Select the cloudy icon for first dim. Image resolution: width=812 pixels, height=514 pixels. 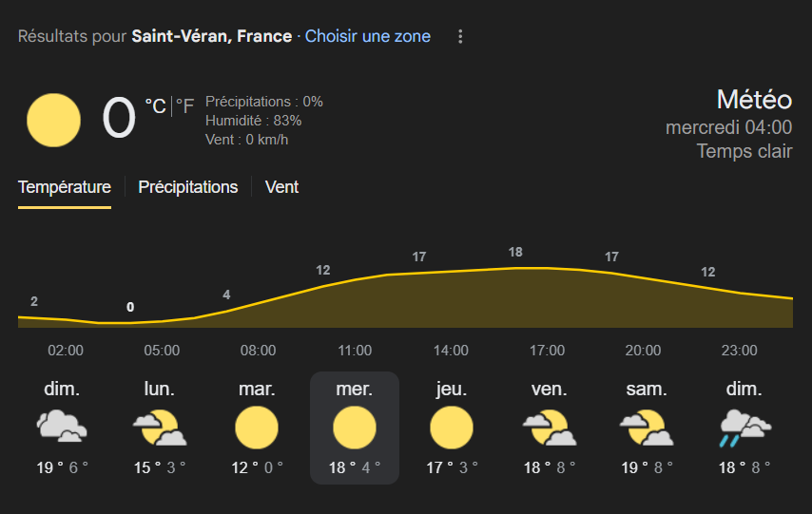[x=62, y=427]
